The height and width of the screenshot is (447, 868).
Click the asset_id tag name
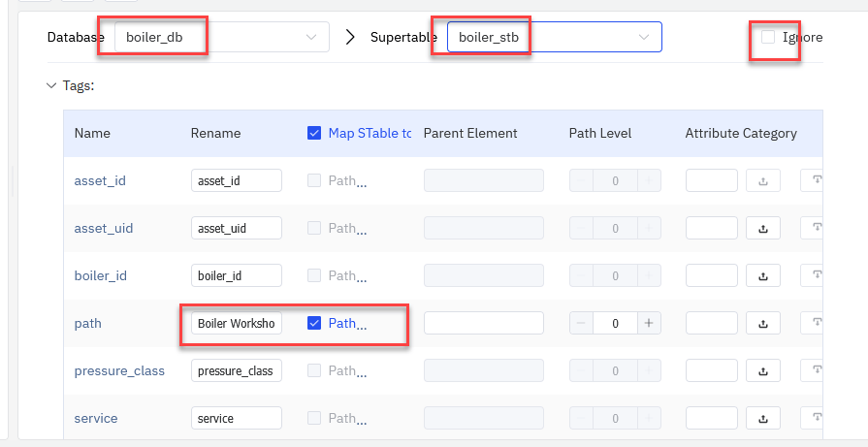click(100, 180)
